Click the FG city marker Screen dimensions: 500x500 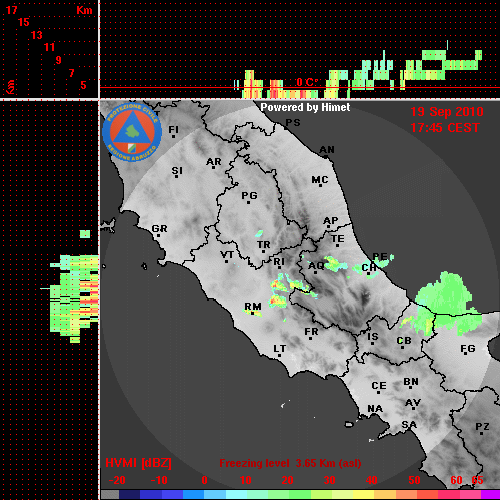tap(465, 353)
